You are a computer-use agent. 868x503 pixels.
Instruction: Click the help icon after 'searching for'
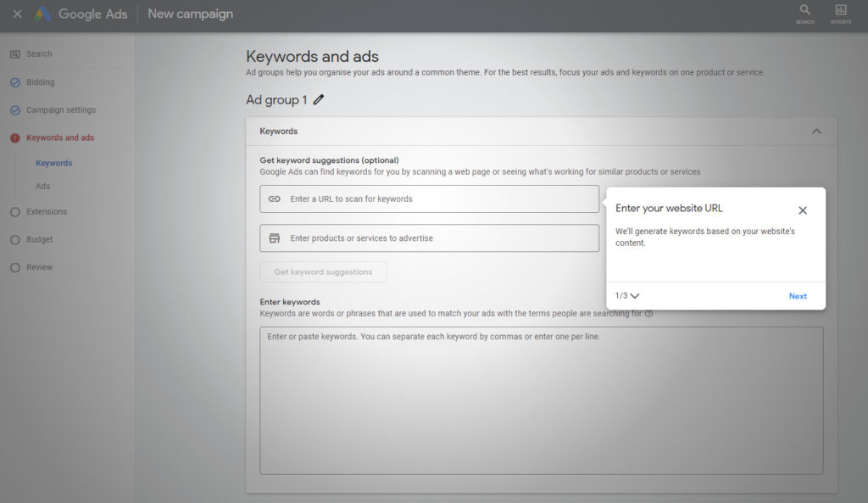tap(648, 314)
